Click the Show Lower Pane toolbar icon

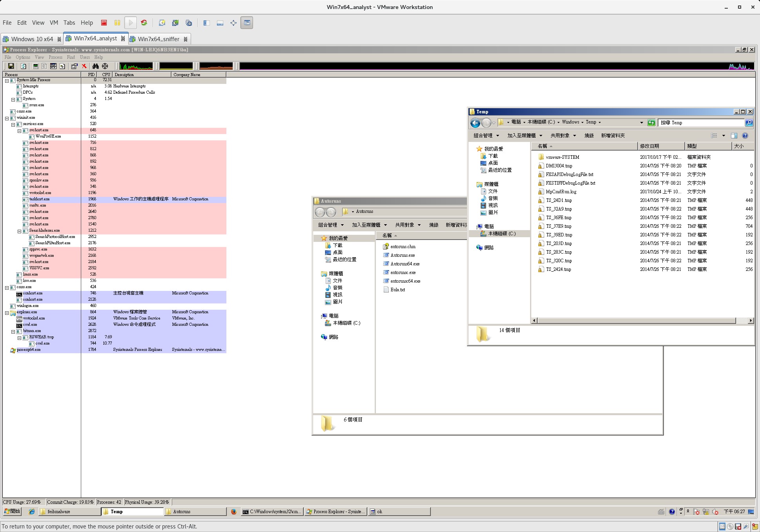tap(53, 66)
